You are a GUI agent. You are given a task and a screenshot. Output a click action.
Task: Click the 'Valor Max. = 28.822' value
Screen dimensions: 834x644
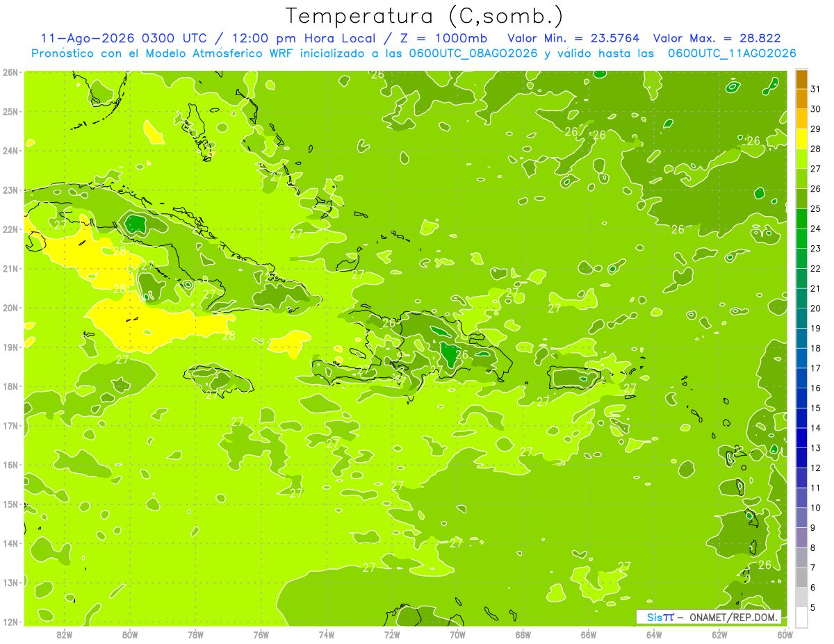[x=717, y=38]
